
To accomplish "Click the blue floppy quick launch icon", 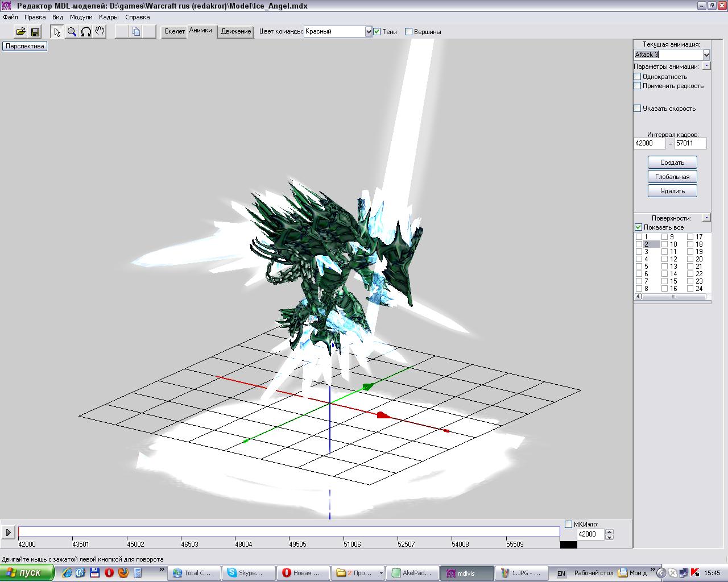I will click(x=95, y=573).
